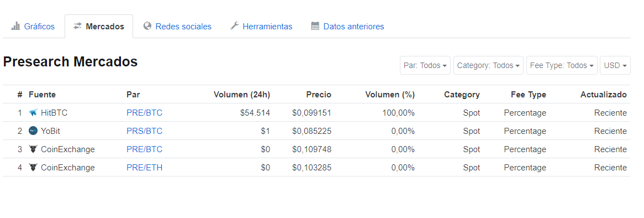Switch to the Redes sociales tab
Image resolution: width=644 pixels, height=218 pixels.
click(x=177, y=27)
